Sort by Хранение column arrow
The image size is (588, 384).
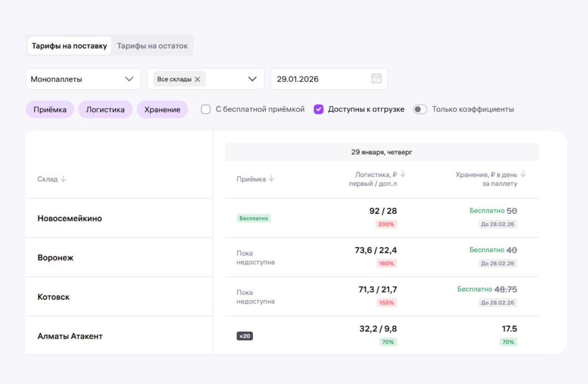coord(523,174)
